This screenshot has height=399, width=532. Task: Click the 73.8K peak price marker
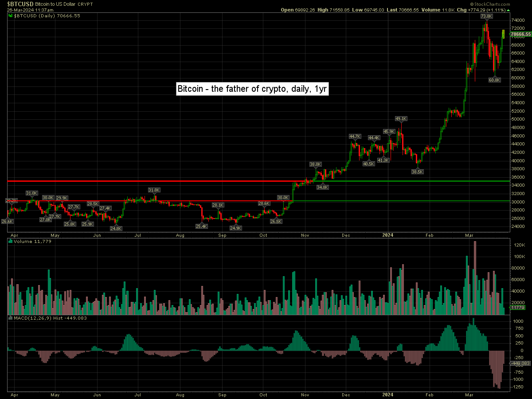click(x=486, y=16)
